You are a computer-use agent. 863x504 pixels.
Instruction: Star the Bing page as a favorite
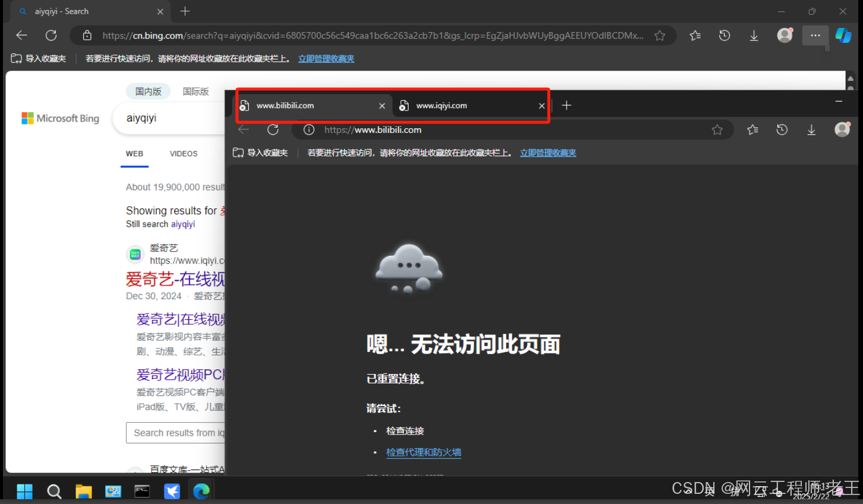(x=659, y=36)
